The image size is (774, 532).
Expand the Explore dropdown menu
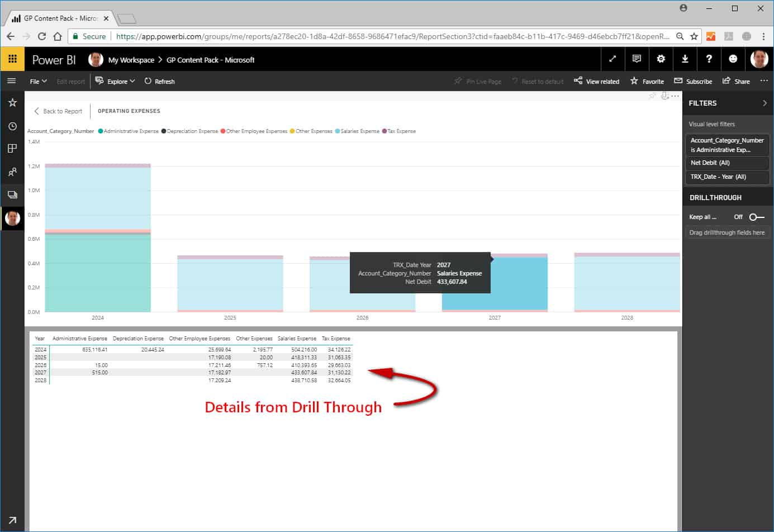[x=115, y=82]
